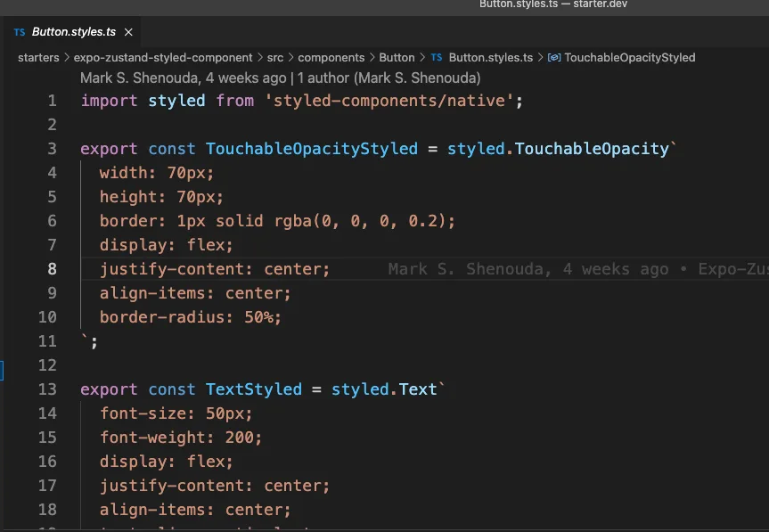Click line number 8 in the gutter

pyautogui.click(x=49, y=268)
